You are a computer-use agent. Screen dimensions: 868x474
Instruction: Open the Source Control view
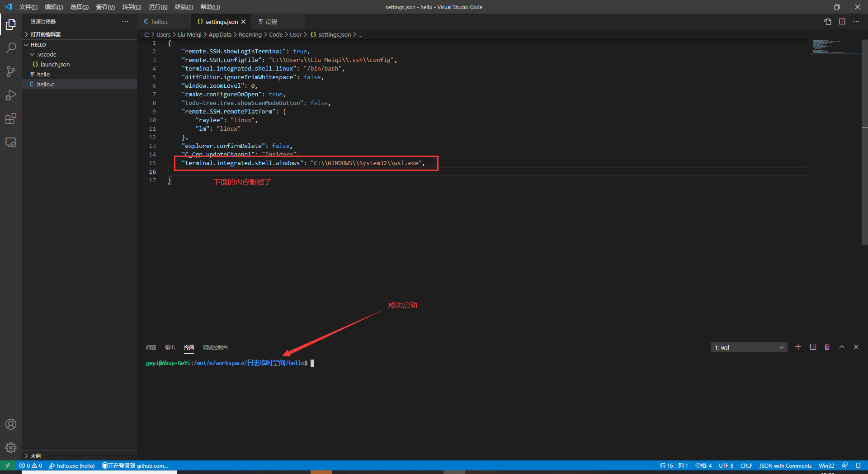coord(10,71)
